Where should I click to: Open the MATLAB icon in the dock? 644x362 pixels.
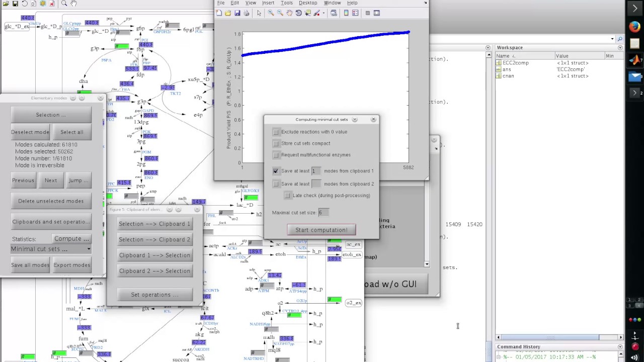[x=635, y=60]
